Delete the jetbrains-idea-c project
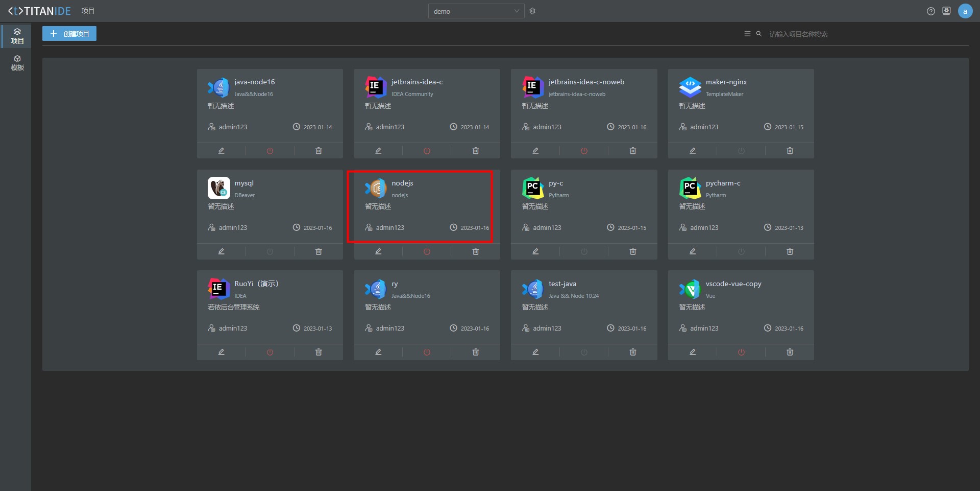Image resolution: width=980 pixels, height=491 pixels. [x=476, y=151]
